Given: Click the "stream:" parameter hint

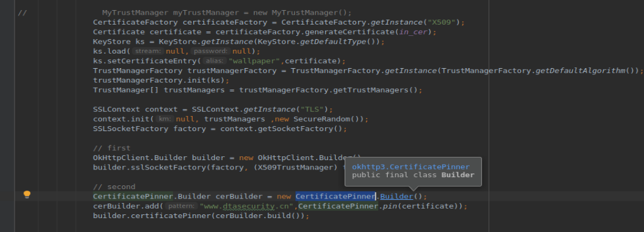Looking at the screenshot, I should [148, 51].
